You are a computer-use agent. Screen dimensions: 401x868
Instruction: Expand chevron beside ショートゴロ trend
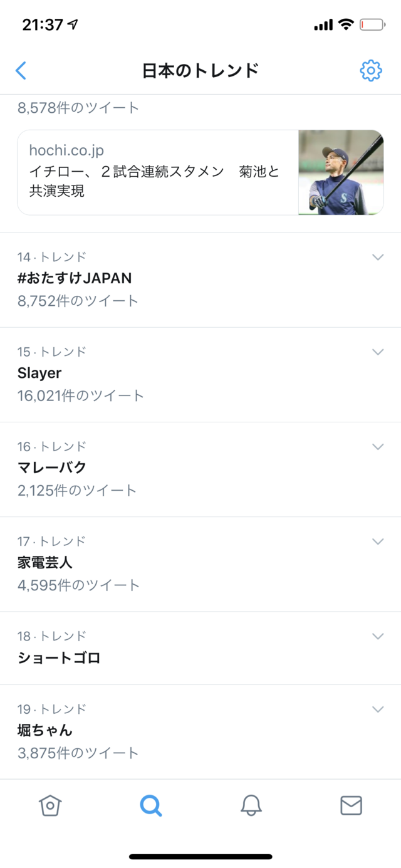(378, 636)
